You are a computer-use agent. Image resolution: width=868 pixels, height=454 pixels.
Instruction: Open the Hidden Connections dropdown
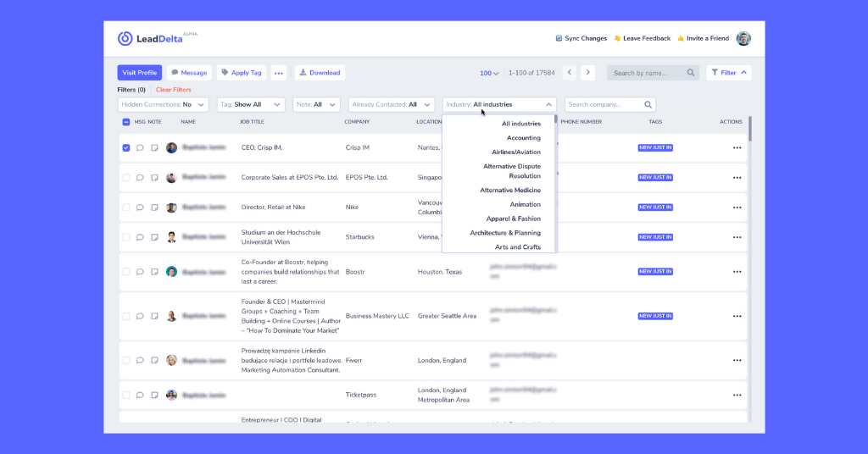(x=164, y=104)
